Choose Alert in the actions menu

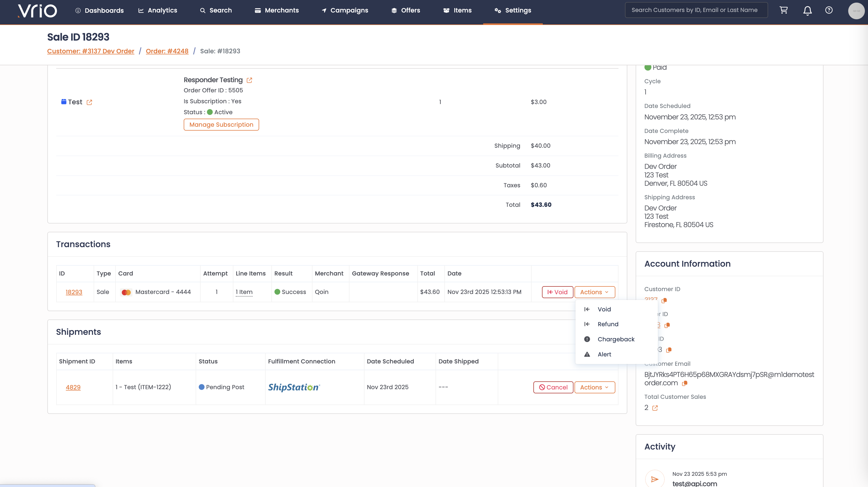click(604, 354)
